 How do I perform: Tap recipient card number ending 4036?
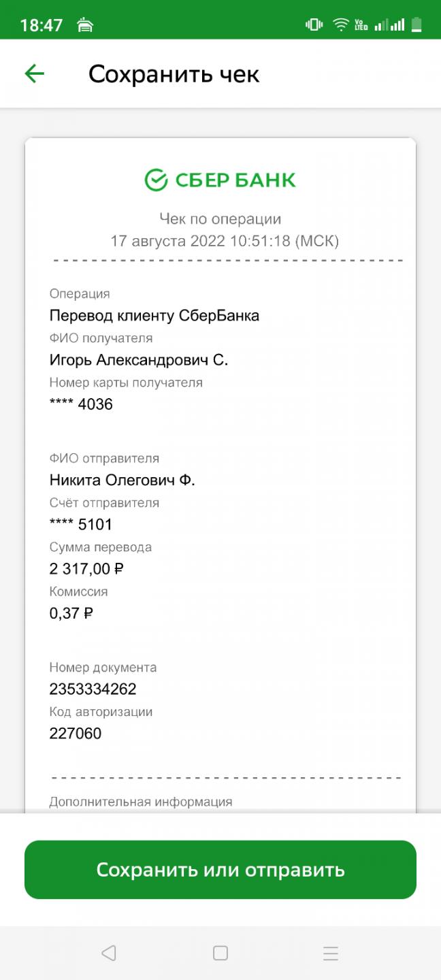81,404
